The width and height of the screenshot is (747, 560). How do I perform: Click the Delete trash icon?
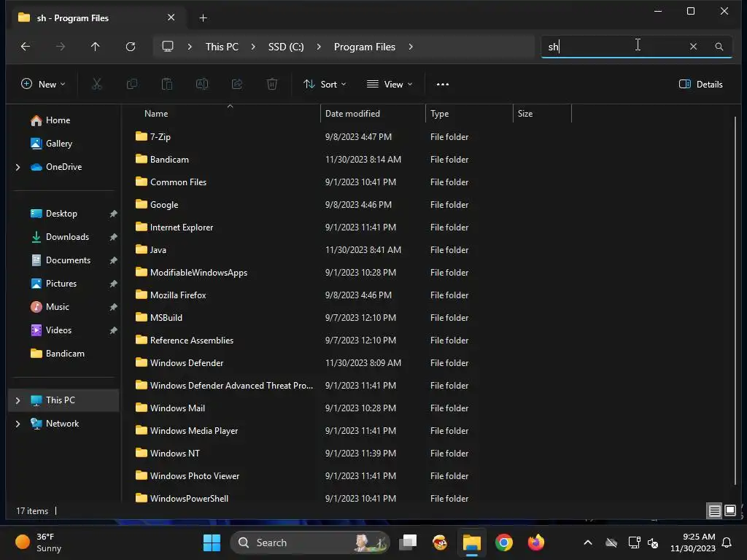tap(272, 85)
